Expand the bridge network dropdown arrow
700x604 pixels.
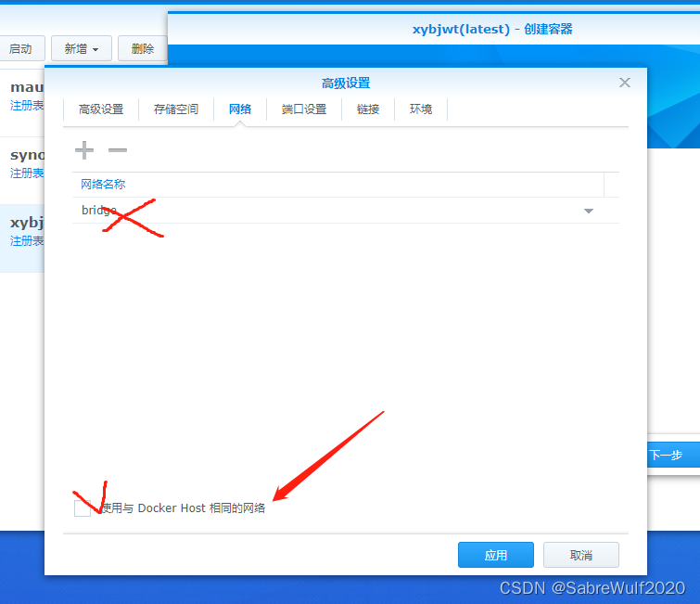point(589,211)
